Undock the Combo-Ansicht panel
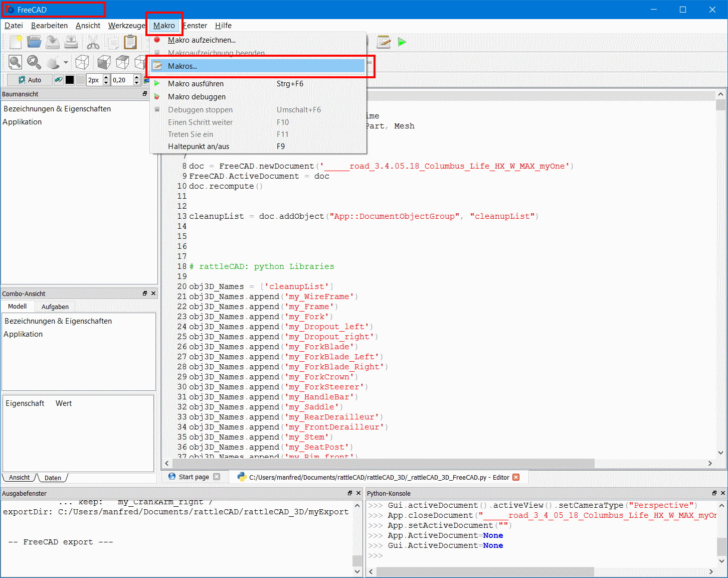Image resolution: width=728 pixels, height=578 pixels. 145,294
